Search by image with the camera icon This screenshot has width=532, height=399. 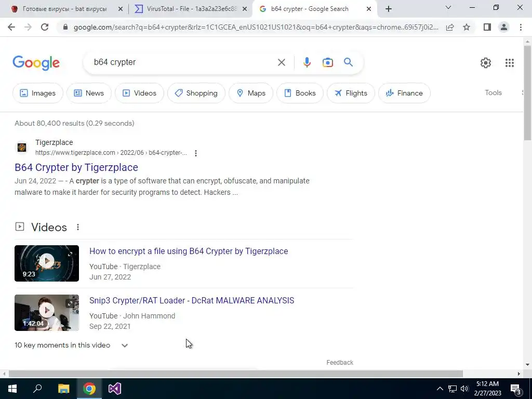[327, 62]
